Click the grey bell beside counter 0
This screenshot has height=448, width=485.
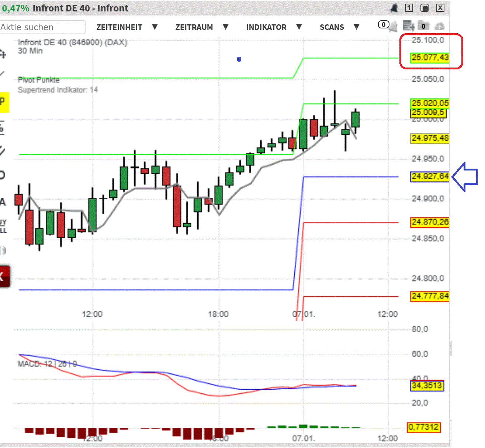(394, 26)
